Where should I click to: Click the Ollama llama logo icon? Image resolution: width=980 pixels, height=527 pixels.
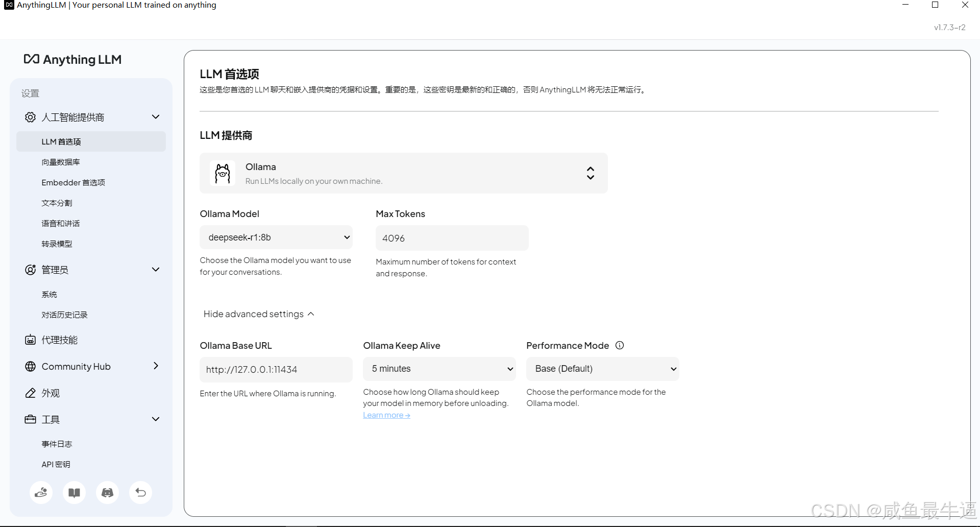(223, 173)
